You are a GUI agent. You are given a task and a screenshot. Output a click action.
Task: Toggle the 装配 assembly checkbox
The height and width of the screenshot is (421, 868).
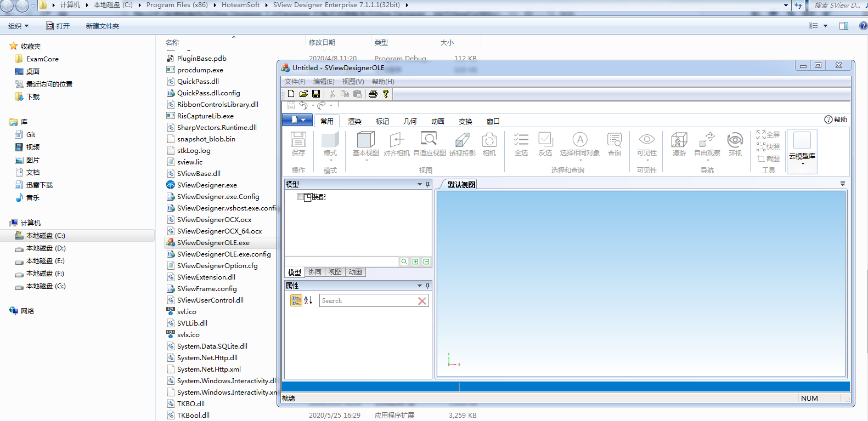[x=300, y=197]
